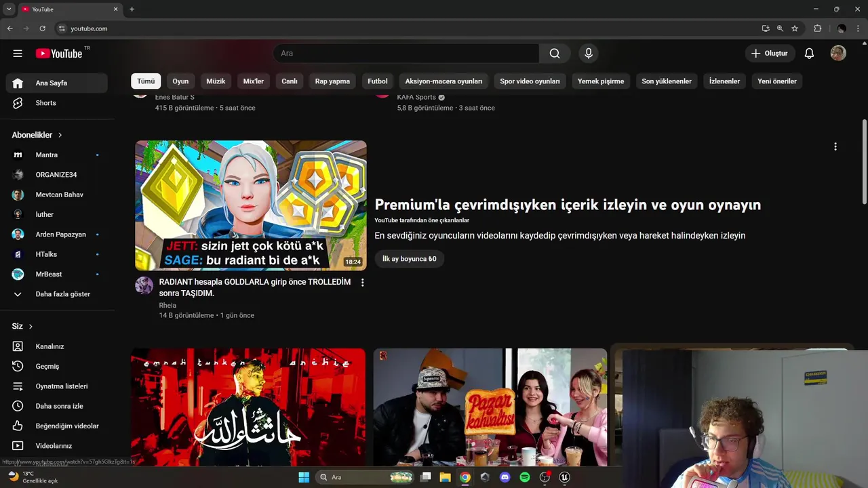
Task: Click the page vertical scrollbar
Action: pyautogui.click(x=864, y=161)
